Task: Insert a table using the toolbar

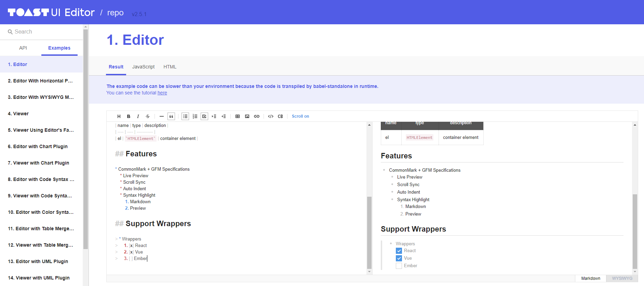Action: click(x=238, y=116)
